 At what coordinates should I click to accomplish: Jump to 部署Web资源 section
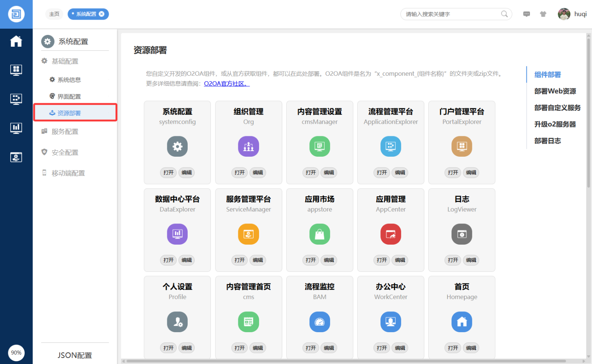click(555, 91)
